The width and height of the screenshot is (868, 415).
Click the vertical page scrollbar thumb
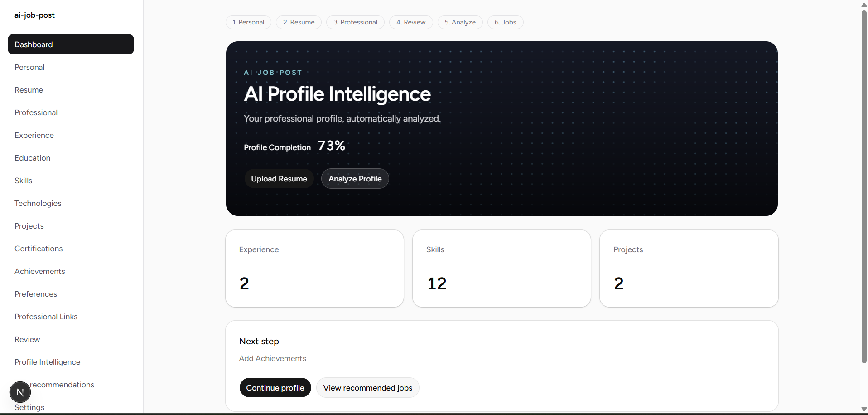pos(864,187)
